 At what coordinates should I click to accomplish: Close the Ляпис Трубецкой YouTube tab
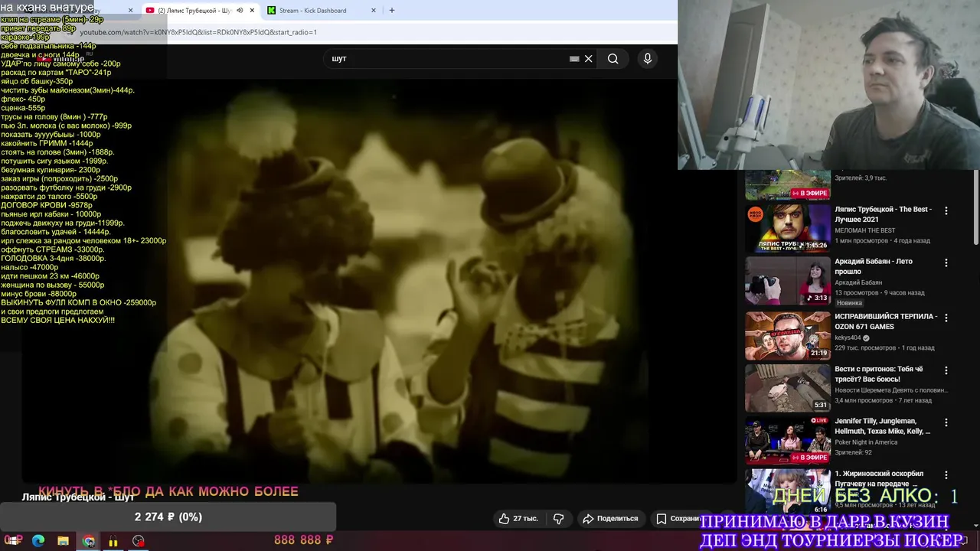(x=252, y=11)
